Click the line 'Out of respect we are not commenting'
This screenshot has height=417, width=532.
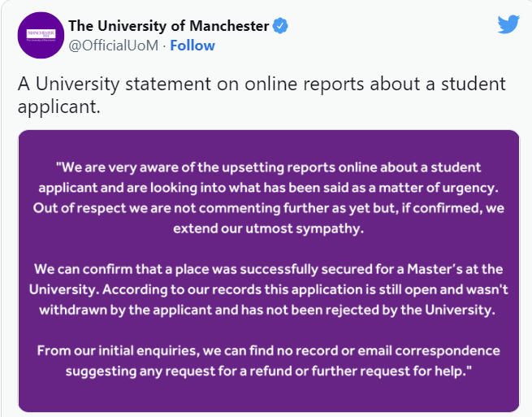click(x=268, y=208)
